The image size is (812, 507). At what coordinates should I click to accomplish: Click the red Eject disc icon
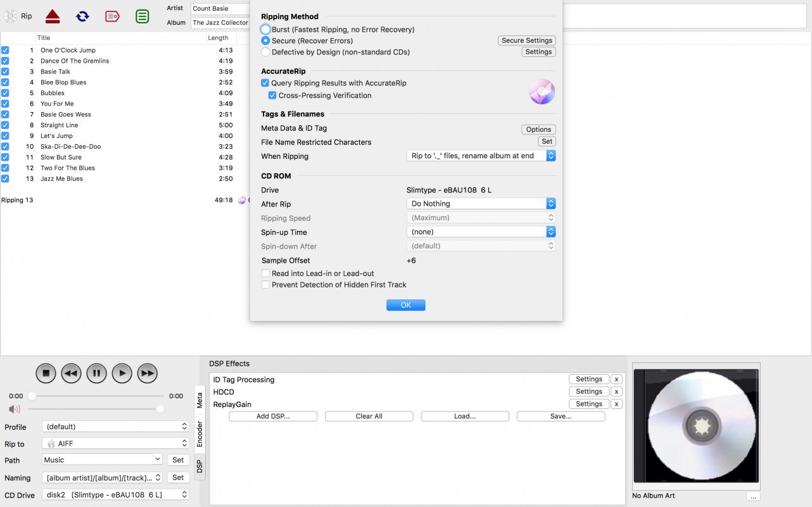[x=53, y=16]
